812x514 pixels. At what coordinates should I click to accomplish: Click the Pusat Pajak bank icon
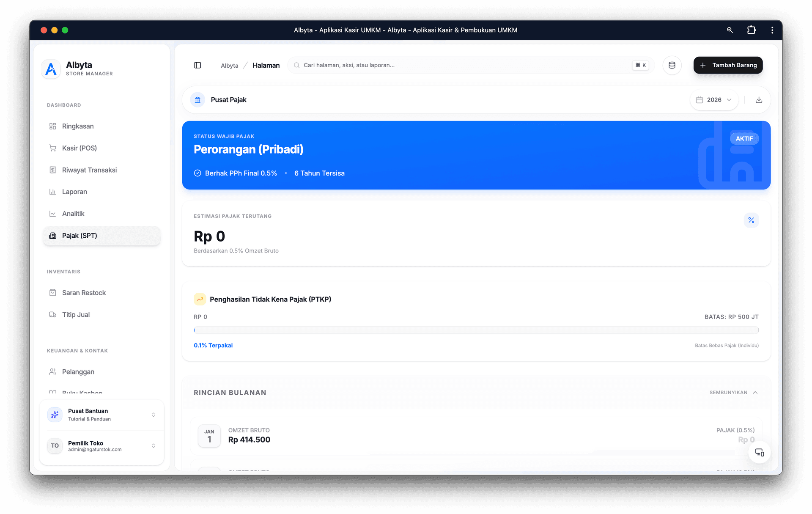(198, 100)
